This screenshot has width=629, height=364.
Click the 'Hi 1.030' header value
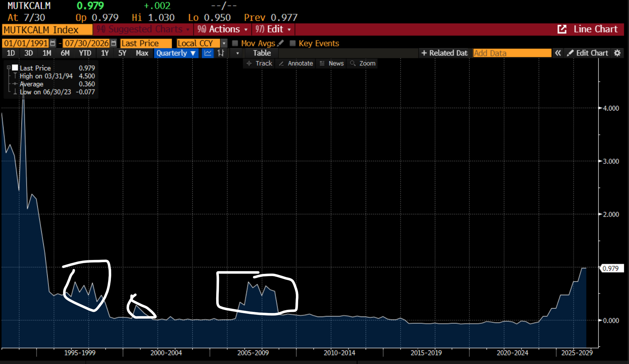(x=153, y=18)
